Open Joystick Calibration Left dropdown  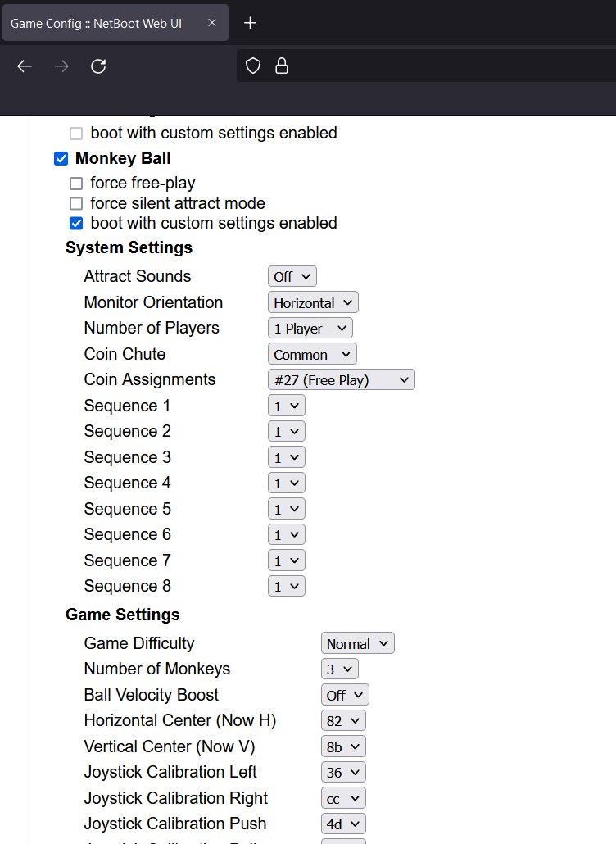343,773
